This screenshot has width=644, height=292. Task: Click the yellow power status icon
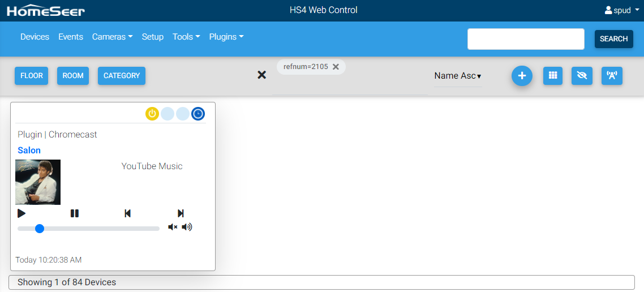point(152,114)
